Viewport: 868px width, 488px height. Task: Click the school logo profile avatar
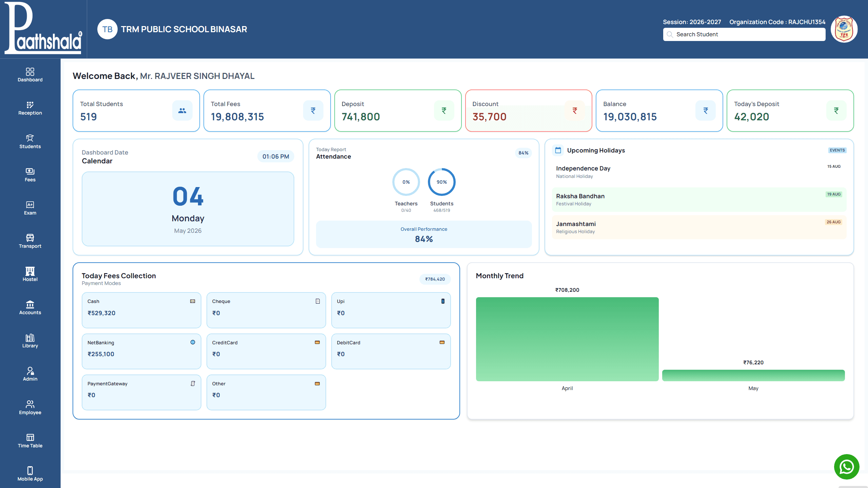pyautogui.click(x=844, y=29)
